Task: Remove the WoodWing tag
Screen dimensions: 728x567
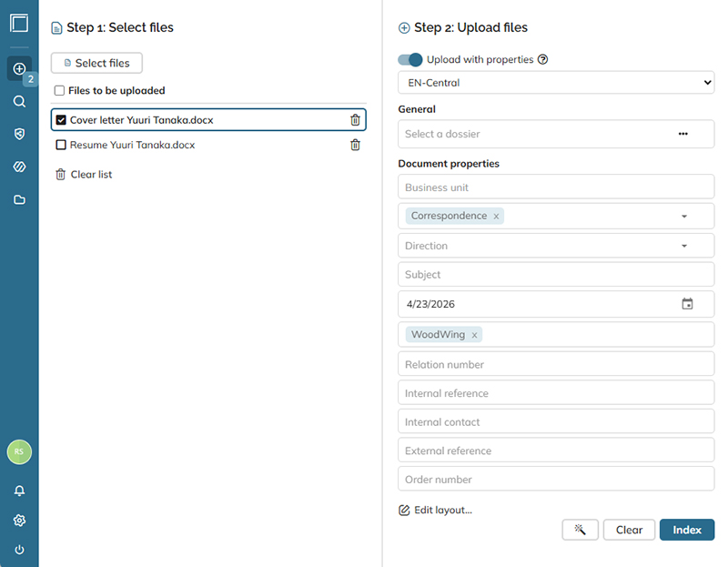Action: (x=474, y=334)
